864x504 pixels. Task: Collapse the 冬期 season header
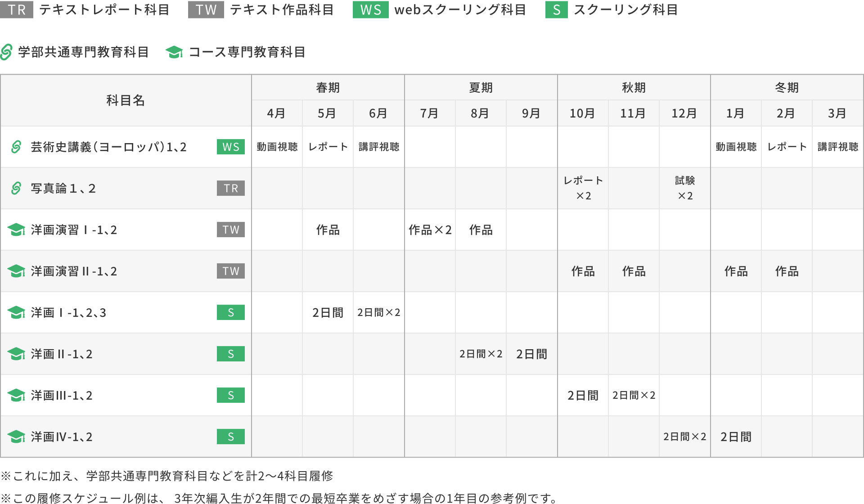[x=787, y=87]
